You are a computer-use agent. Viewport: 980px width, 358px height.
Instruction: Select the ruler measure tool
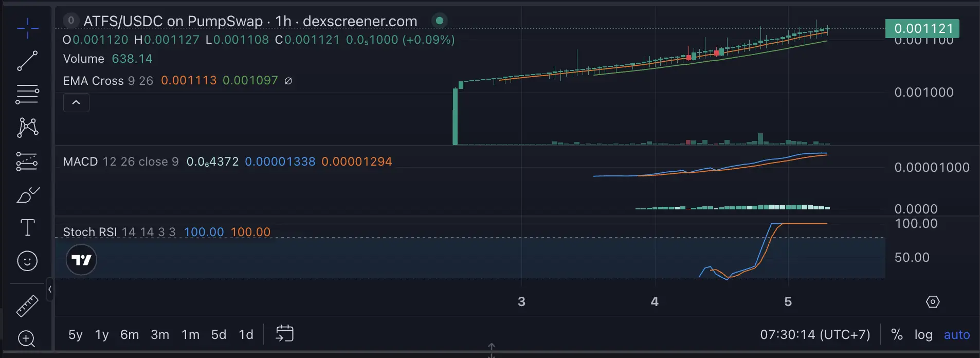tap(27, 306)
